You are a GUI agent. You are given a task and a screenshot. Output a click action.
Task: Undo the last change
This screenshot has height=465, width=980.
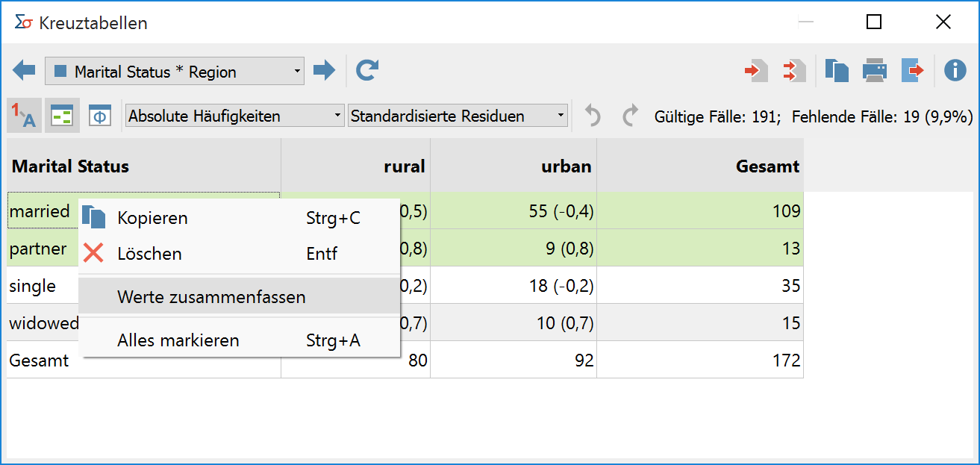click(x=593, y=116)
